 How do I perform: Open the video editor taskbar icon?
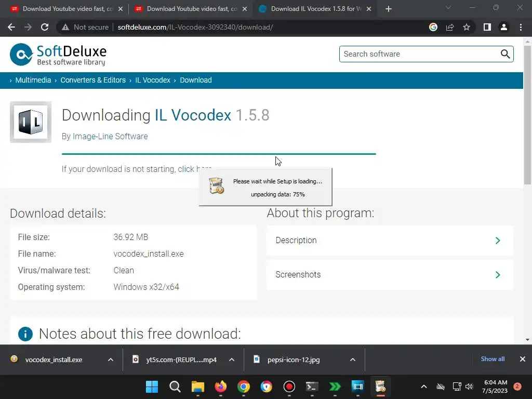[357, 387]
